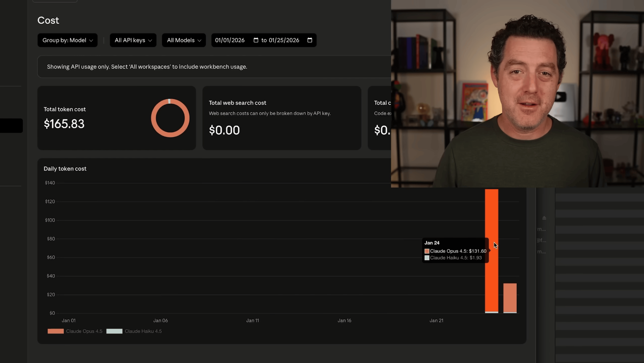Click the YouTube play button award on shelf
Screen dimensions: 644x363
560,97
